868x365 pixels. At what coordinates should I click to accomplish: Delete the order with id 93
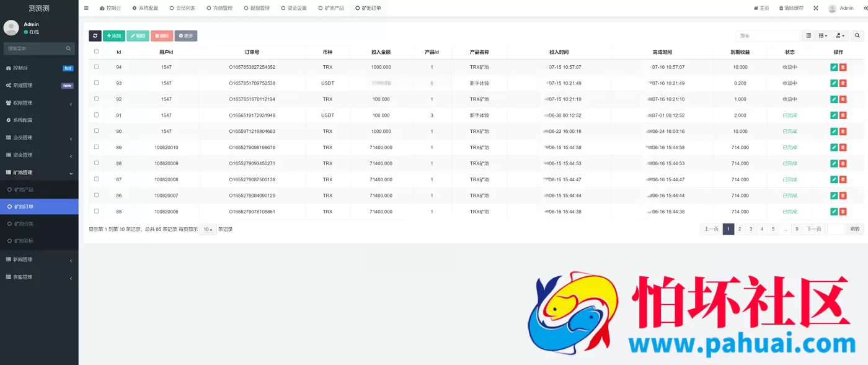tap(843, 83)
